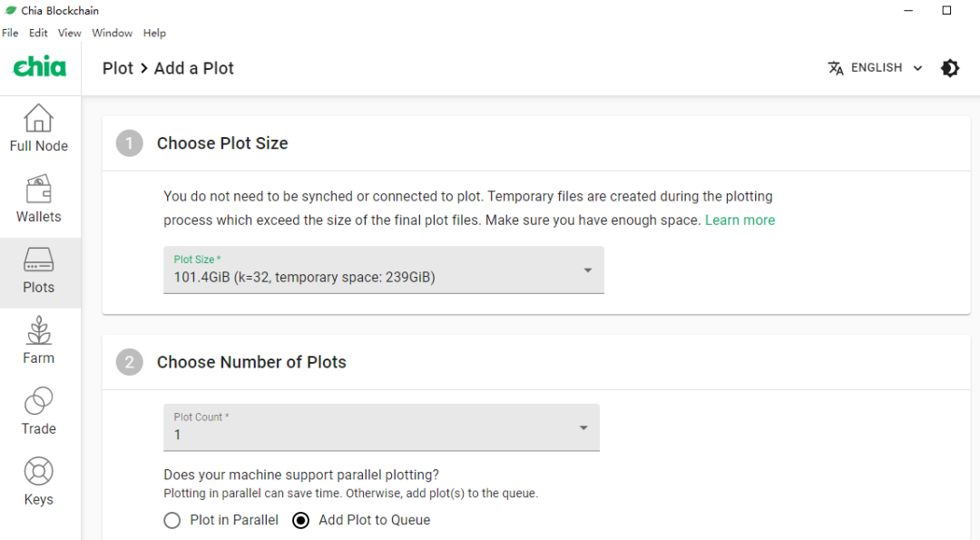The height and width of the screenshot is (540, 980).
Task: Expand the ENGLISH language selector
Action: pyautogui.click(x=875, y=68)
